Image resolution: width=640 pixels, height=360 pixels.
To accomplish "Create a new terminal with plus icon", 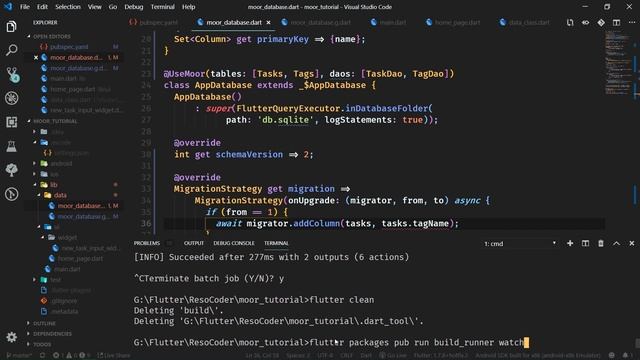I will [570, 243].
